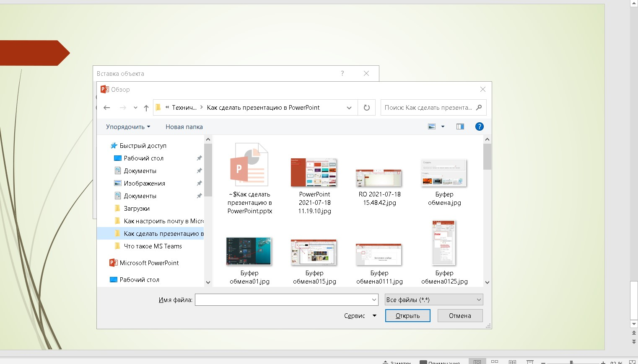Image resolution: width=638 pixels, height=364 pixels.
Task: Open the Упорядочить menu
Action: point(127,127)
